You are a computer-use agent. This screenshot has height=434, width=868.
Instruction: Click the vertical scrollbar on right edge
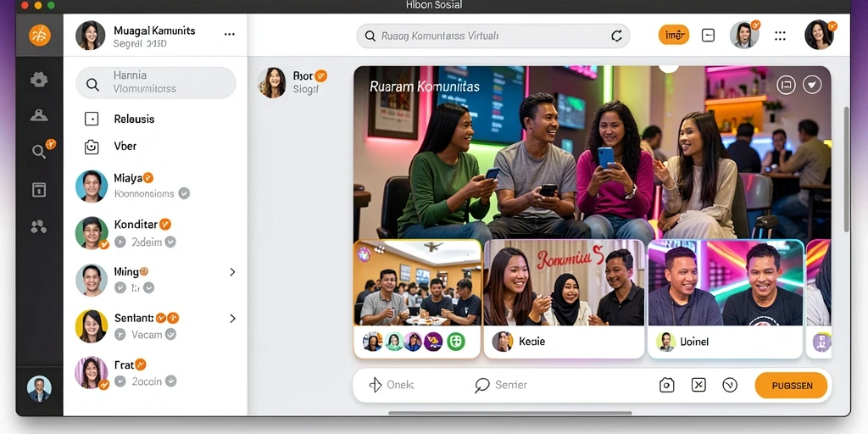845,169
